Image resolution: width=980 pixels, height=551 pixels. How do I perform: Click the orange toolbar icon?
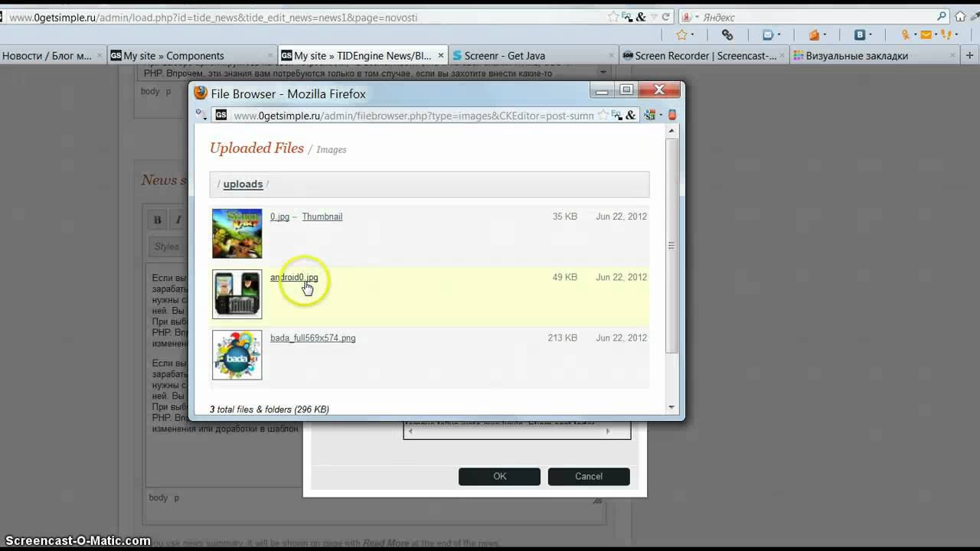point(814,35)
